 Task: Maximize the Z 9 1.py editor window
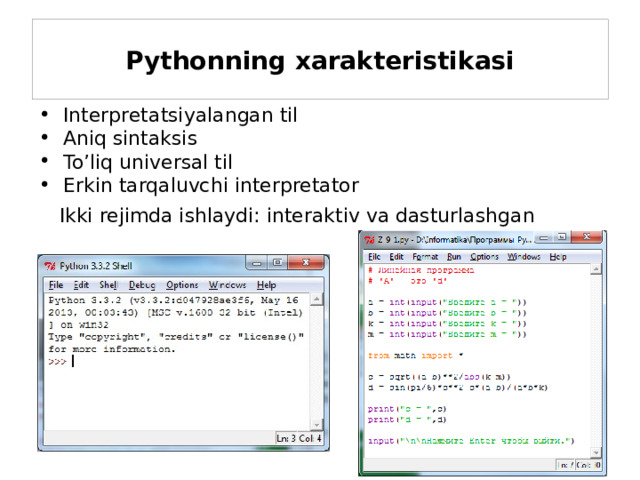[562, 237]
